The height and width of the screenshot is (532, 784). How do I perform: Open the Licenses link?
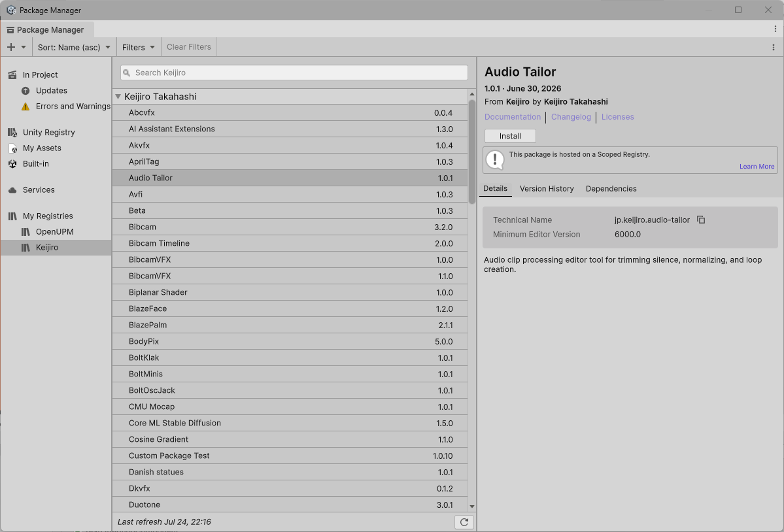pos(617,117)
